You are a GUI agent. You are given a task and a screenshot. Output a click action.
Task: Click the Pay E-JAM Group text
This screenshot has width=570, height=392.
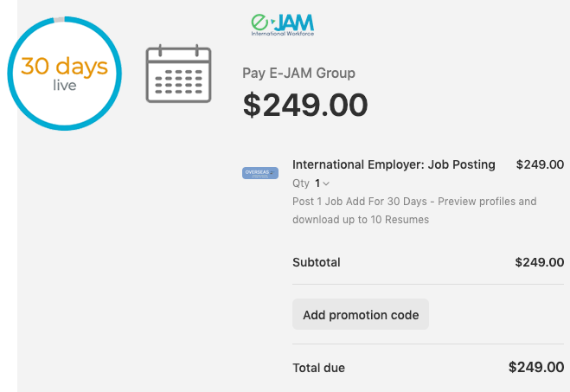298,73
